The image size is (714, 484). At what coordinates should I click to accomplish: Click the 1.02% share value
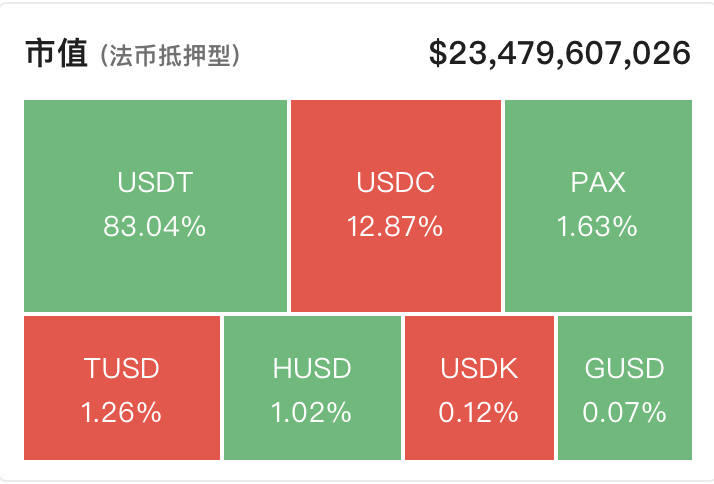click(311, 412)
